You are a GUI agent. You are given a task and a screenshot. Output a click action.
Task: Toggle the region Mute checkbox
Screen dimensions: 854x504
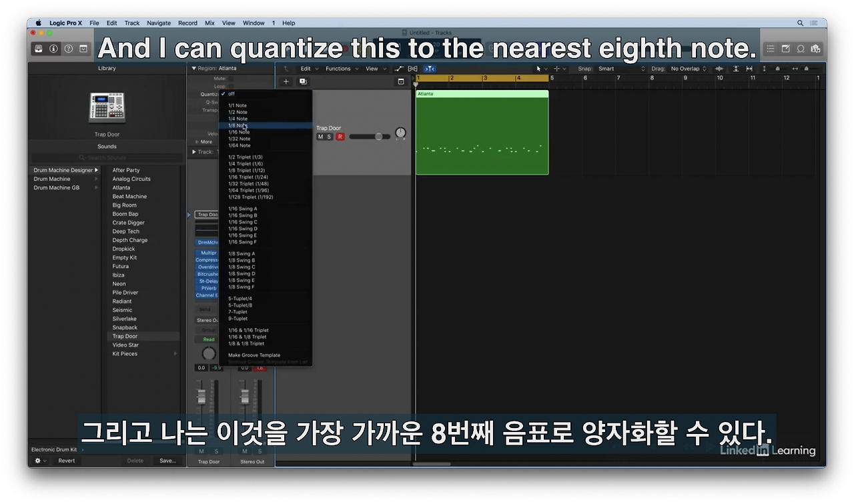click(231, 79)
